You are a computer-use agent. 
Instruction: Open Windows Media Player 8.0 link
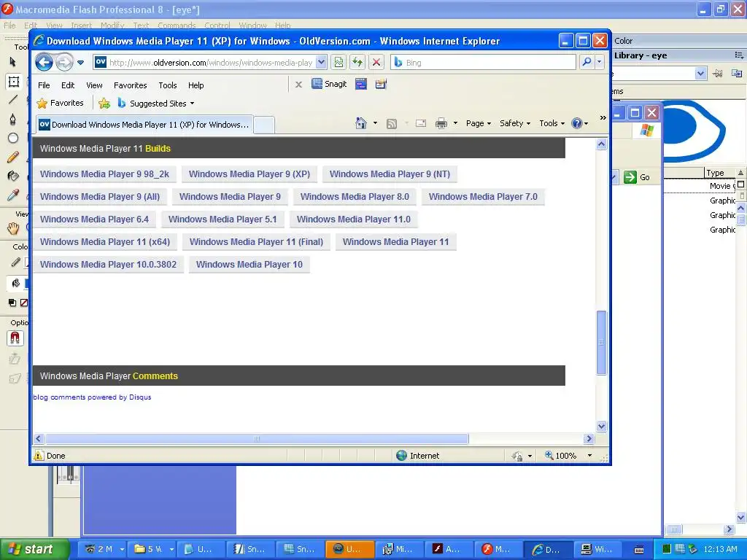click(x=355, y=197)
